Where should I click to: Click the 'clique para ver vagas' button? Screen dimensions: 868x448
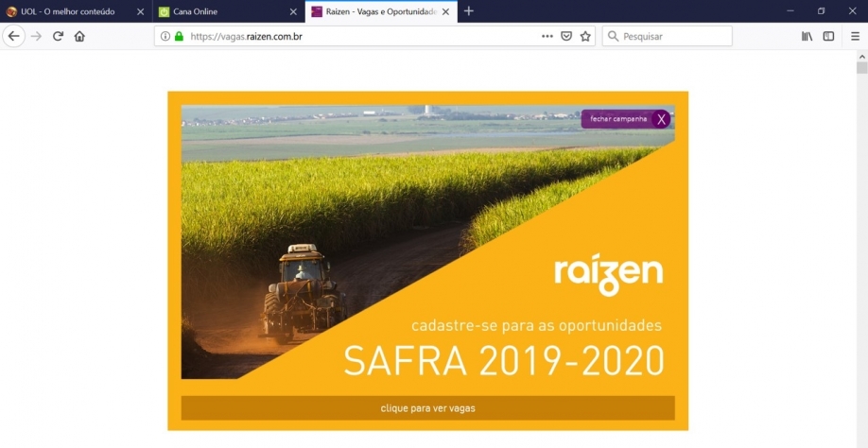tap(427, 408)
